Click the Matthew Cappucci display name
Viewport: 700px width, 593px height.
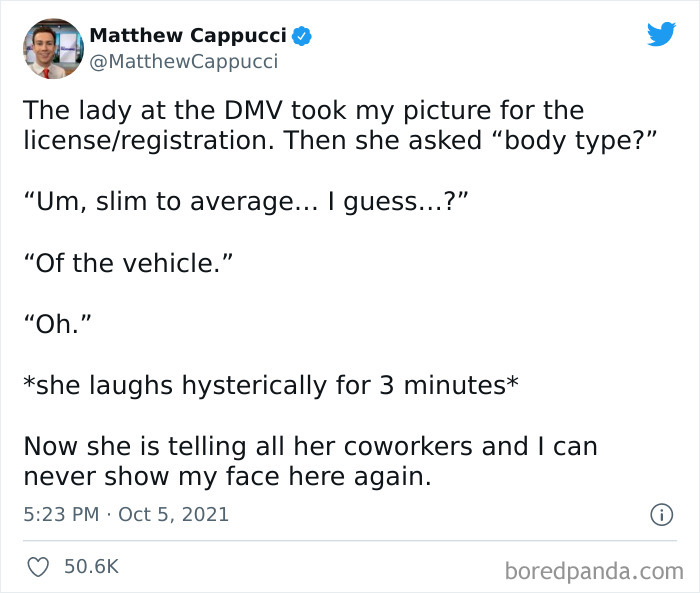(x=188, y=35)
